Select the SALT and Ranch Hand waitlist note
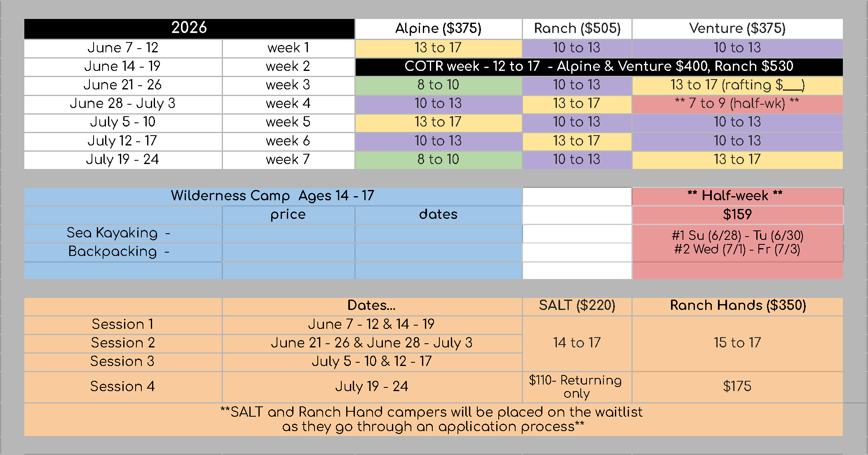This screenshot has width=868, height=455. (x=433, y=419)
